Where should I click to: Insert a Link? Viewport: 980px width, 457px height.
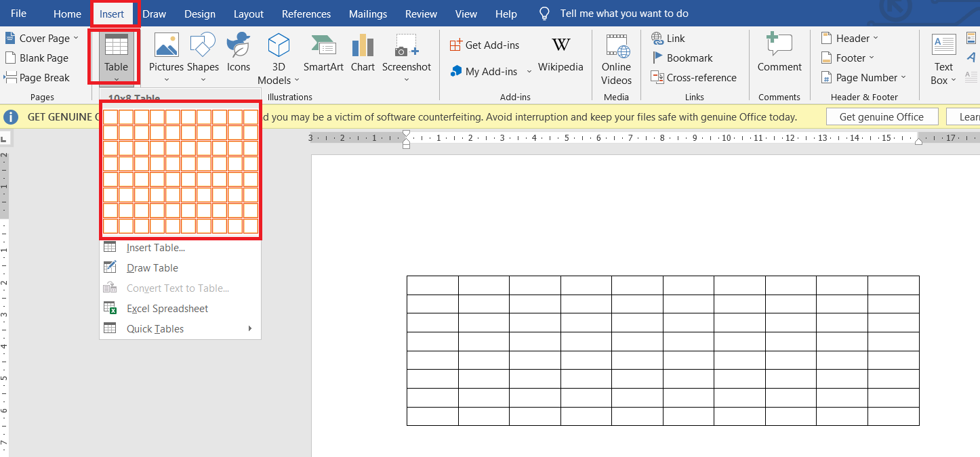click(668, 38)
